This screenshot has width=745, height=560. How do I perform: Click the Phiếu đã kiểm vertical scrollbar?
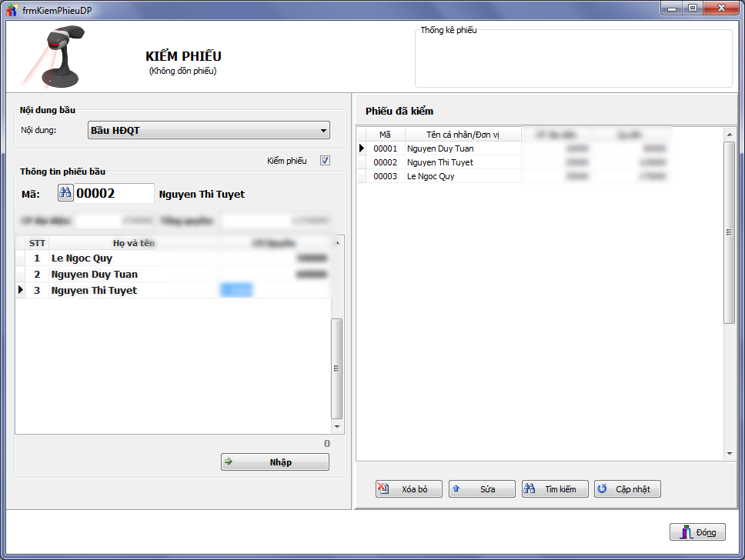pos(730,232)
